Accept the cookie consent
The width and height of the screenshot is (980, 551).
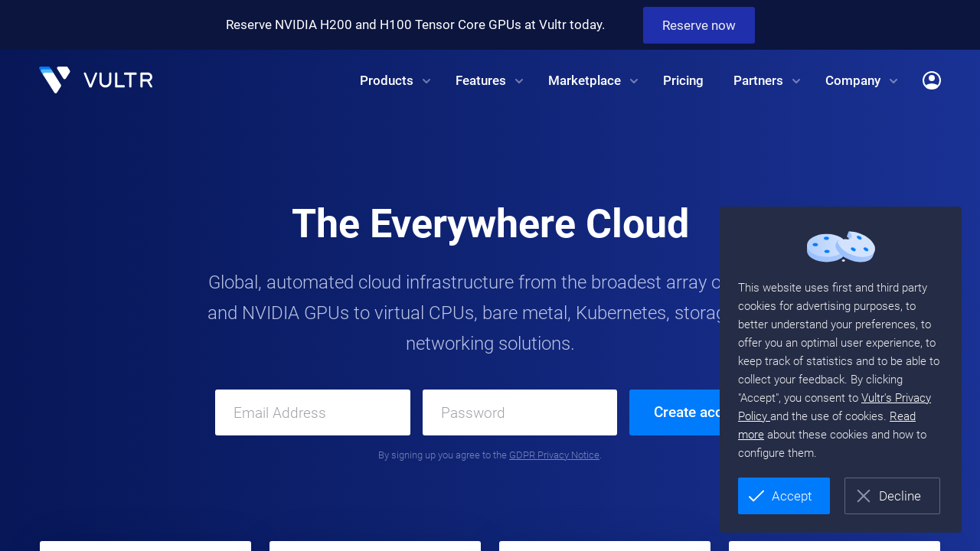click(783, 496)
